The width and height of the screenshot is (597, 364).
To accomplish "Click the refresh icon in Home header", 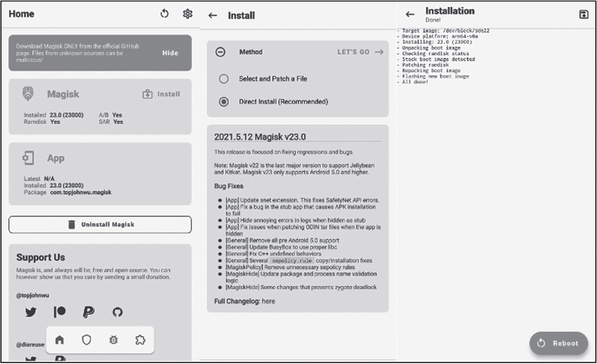I will coord(164,14).
